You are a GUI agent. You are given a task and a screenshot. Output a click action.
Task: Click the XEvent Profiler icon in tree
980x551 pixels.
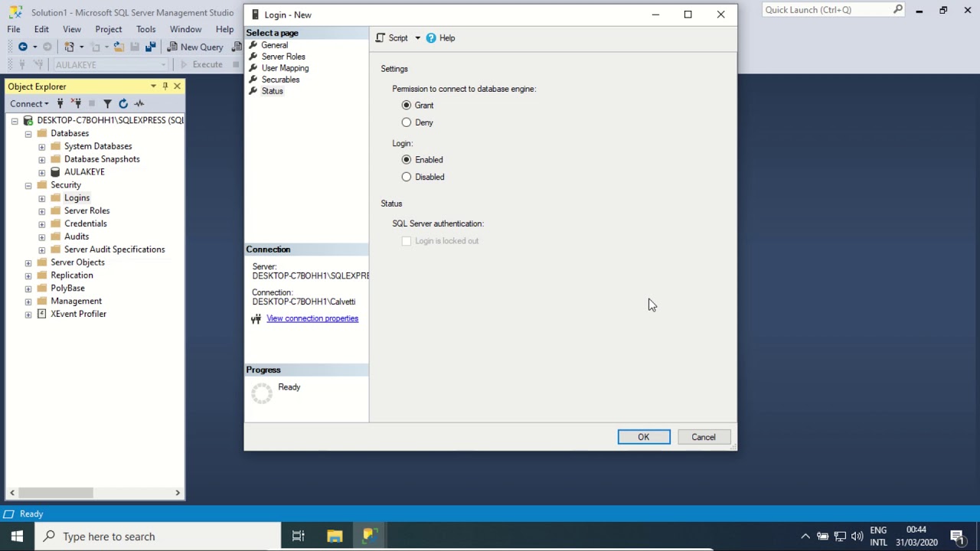41,314
